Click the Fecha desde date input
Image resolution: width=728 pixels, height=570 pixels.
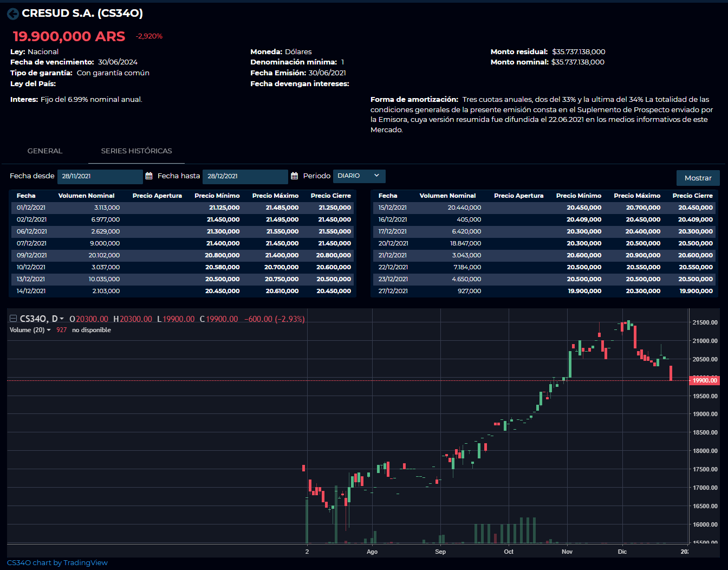[100, 176]
